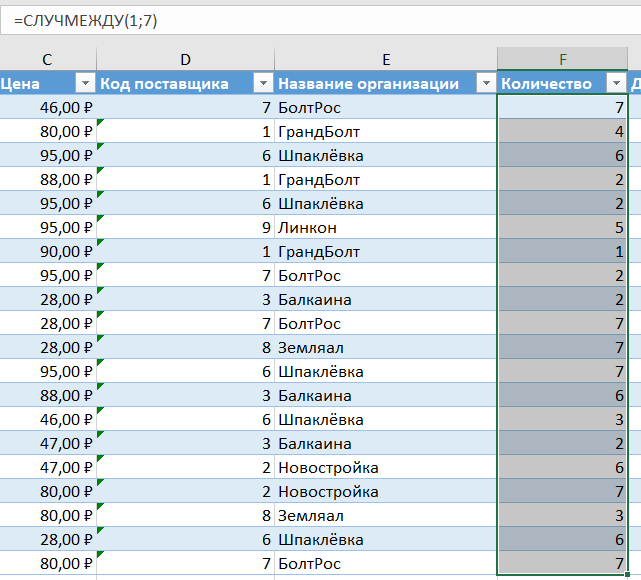Select column D header
This screenshot has height=580, width=641.
[x=185, y=59]
